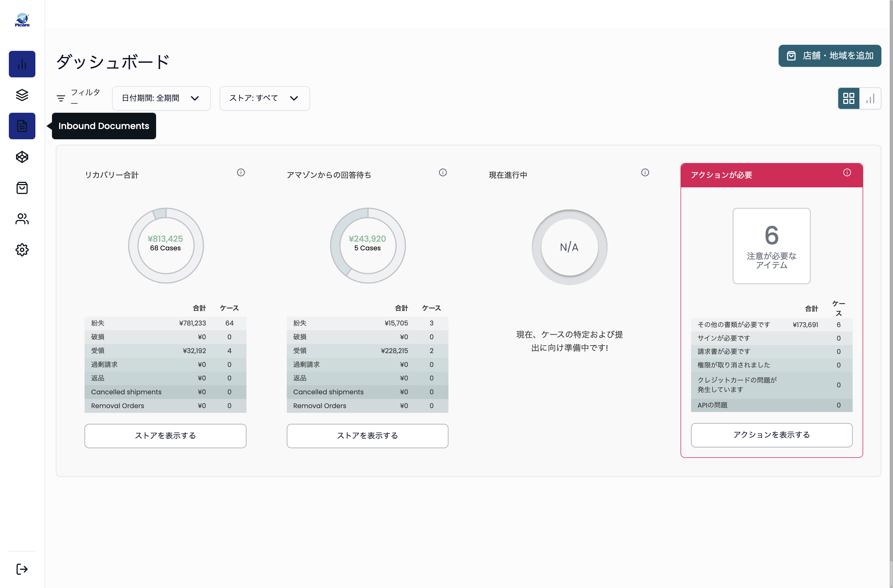Switch to bar chart view toggle

(870, 98)
